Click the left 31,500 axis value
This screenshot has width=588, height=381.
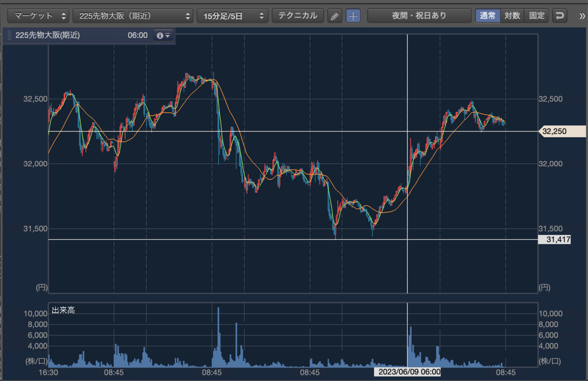35,229
